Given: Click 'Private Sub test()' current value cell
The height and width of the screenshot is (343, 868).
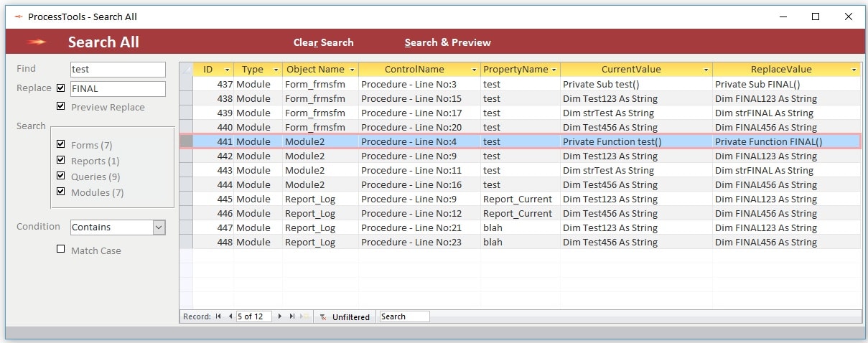Looking at the screenshot, I should tap(636, 84).
